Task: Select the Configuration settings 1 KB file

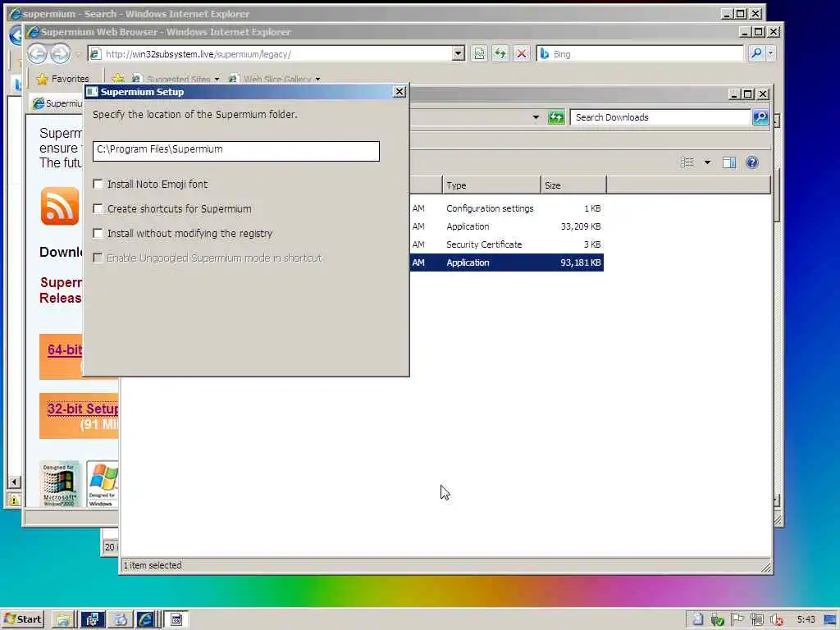Action: (x=506, y=208)
